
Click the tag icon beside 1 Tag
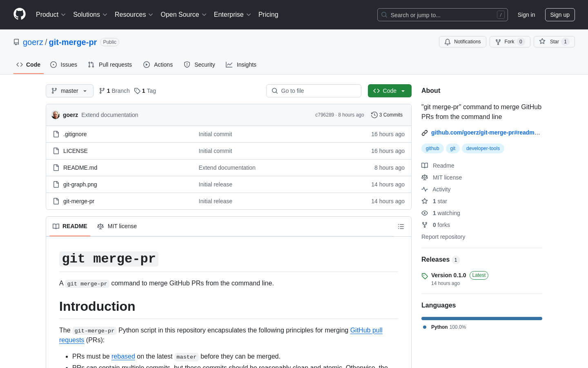137,91
